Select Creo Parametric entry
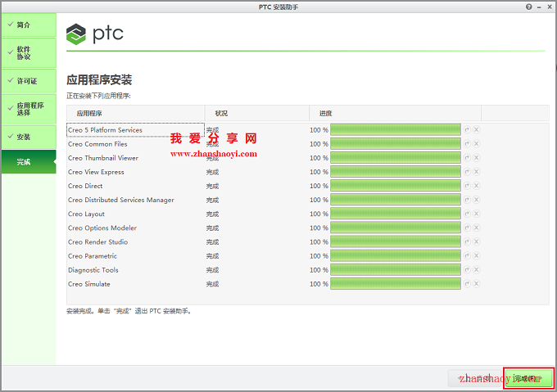 (x=93, y=256)
